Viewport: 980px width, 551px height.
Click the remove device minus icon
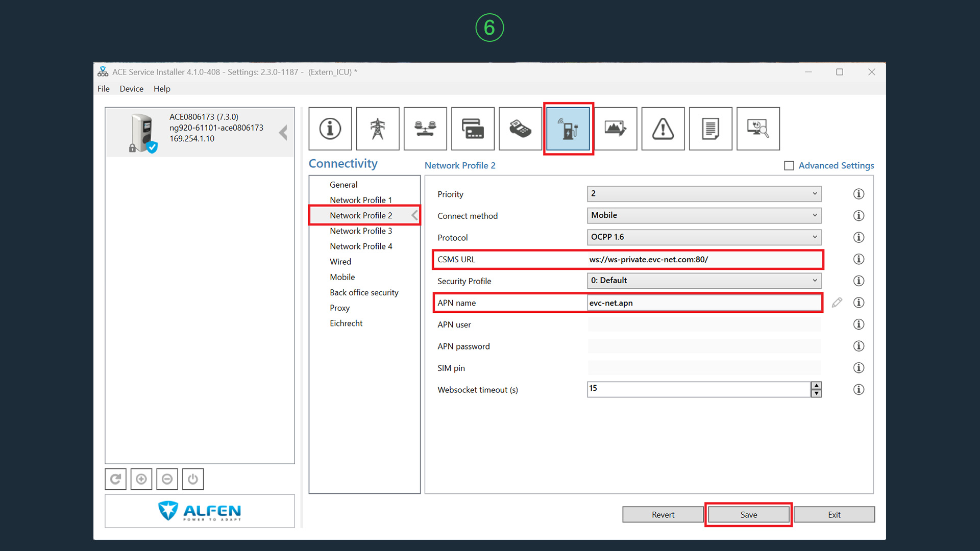click(167, 479)
